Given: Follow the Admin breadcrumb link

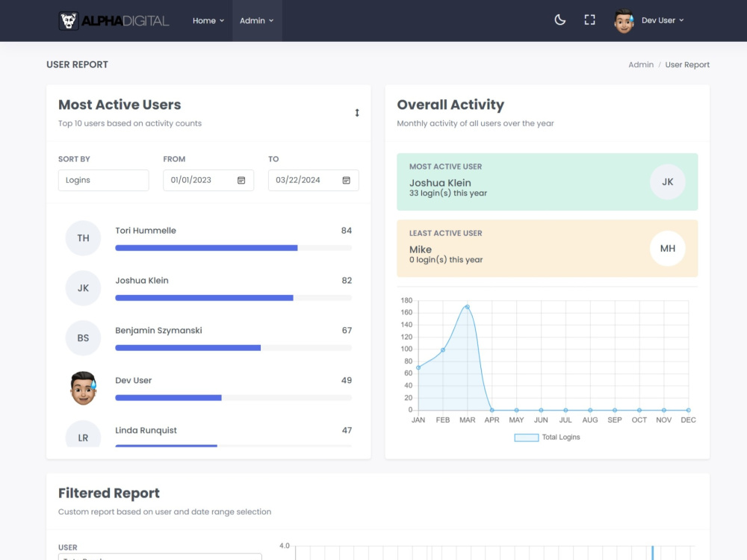Looking at the screenshot, I should coord(641,65).
